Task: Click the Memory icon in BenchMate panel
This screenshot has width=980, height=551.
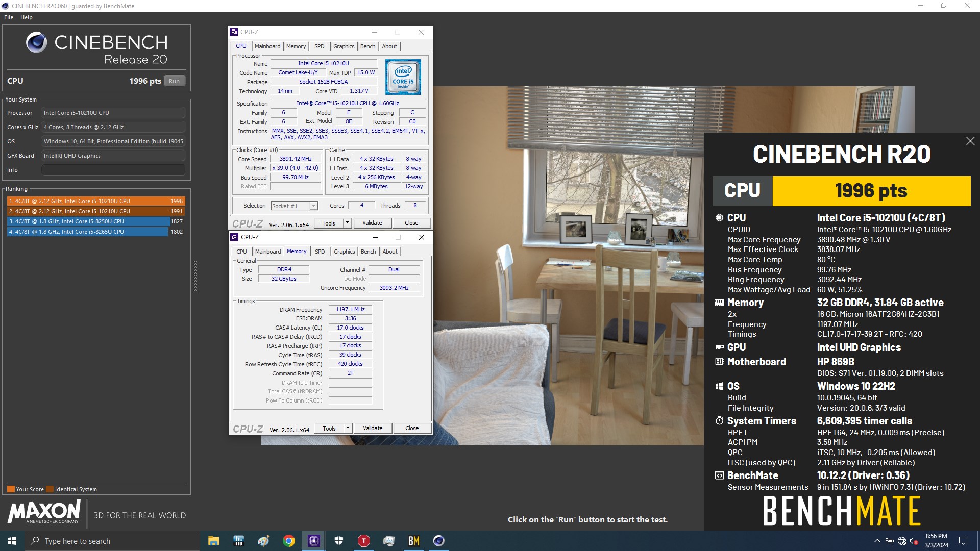Action: click(x=719, y=303)
